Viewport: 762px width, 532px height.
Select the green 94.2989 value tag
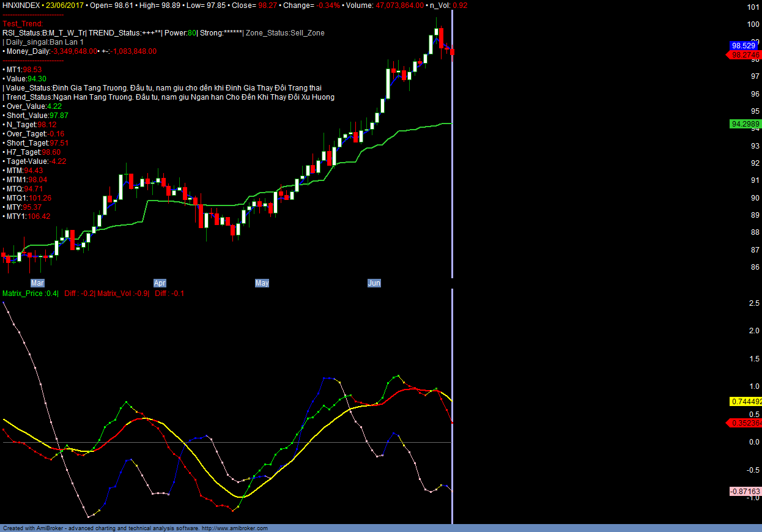click(745, 124)
